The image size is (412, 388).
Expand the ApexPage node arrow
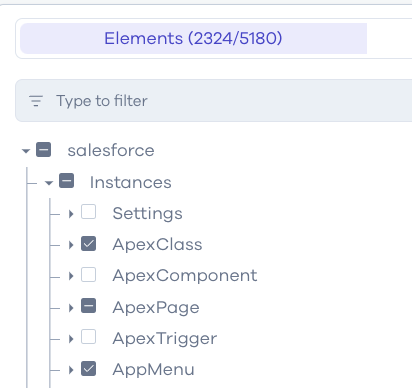pyautogui.click(x=71, y=308)
